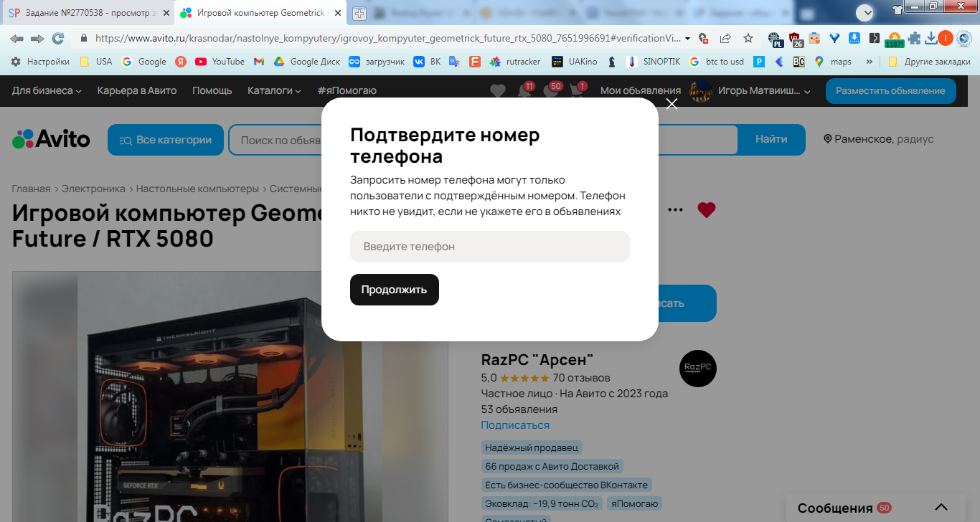Open 'Все категории' button
This screenshot has width=980, height=522.
pos(166,140)
